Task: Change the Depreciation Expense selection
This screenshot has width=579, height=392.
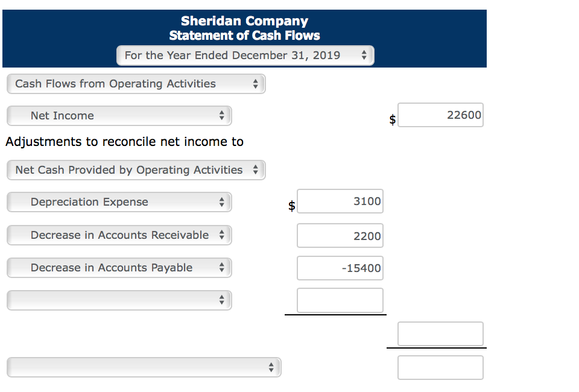Action: pyautogui.click(x=119, y=202)
